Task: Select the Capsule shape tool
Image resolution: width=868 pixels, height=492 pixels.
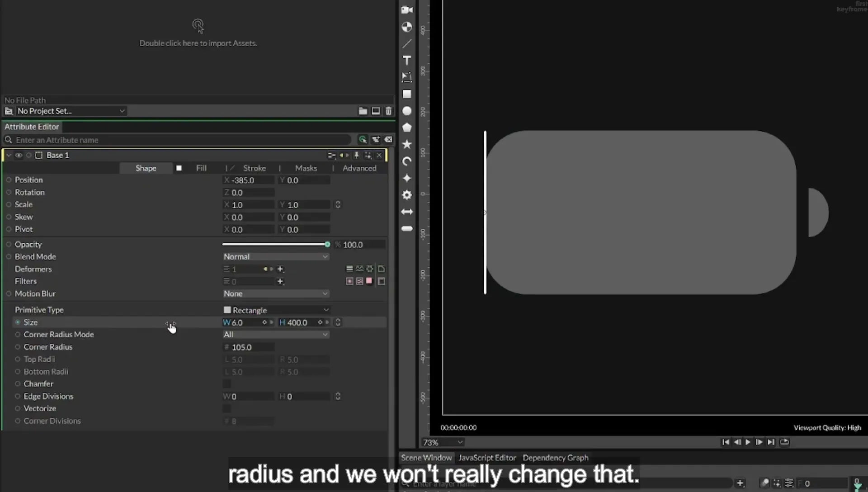Action: [x=407, y=228]
